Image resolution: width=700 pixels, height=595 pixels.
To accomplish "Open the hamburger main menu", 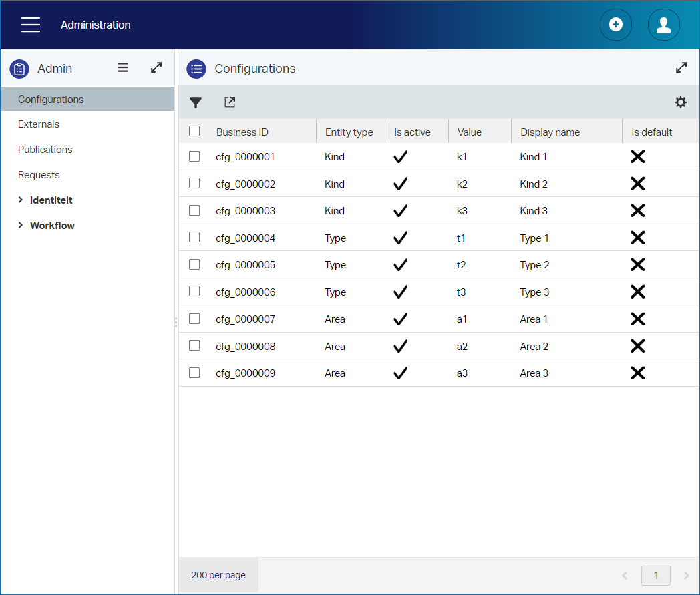I will coord(31,25).
